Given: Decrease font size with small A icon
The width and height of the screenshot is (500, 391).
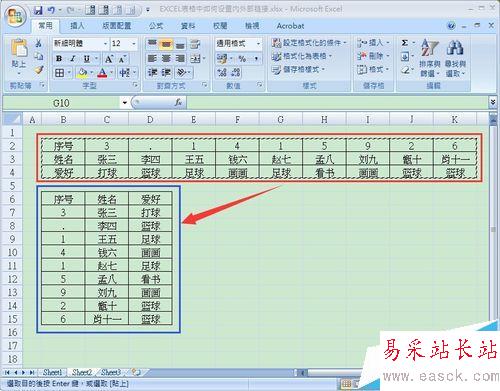Looking at the screenshot, I should 122,59.
